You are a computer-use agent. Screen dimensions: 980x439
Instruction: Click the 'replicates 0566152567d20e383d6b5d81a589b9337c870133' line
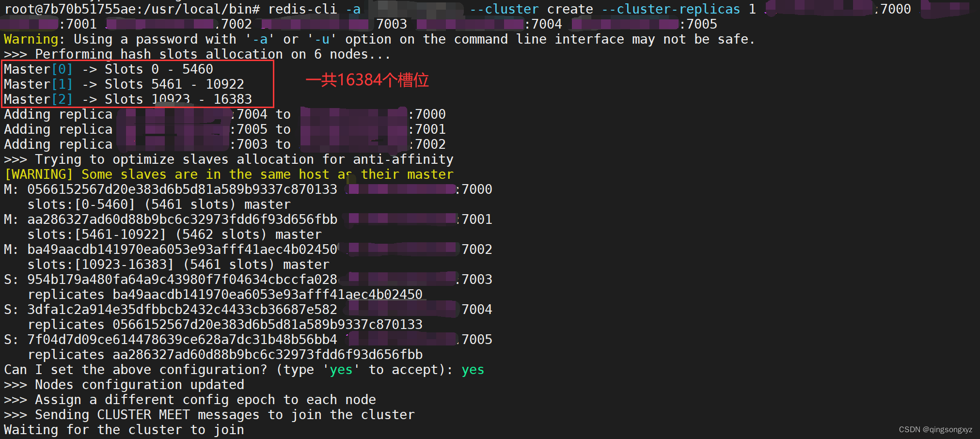pos(225,325)
